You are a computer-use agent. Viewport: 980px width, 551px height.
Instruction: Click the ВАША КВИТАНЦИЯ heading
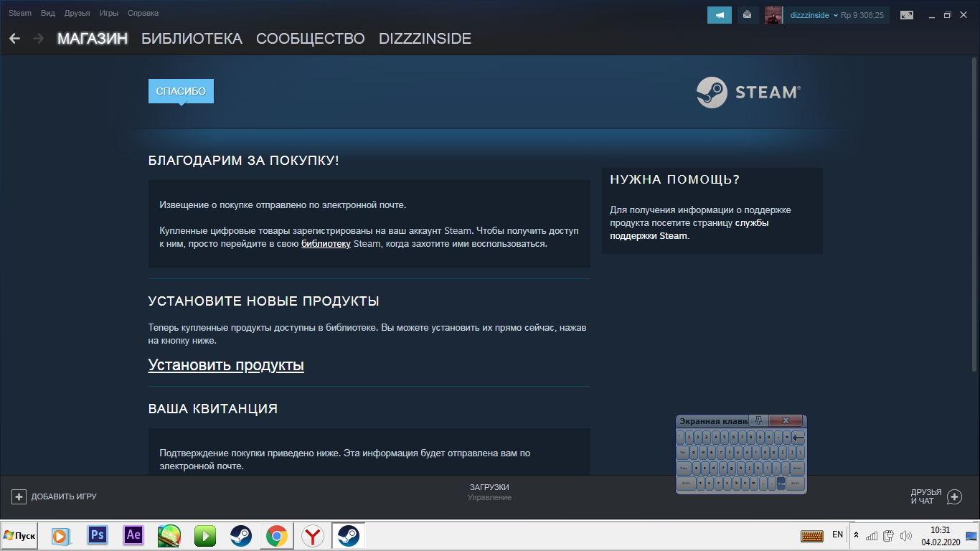pos(213,409)
